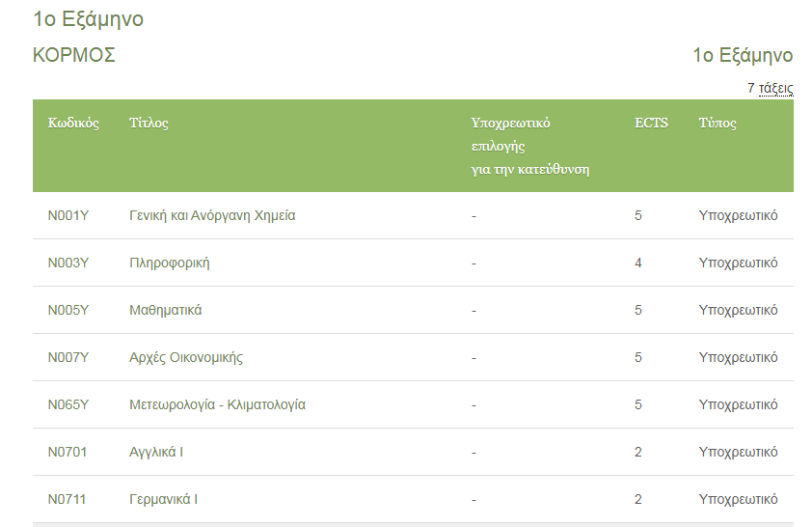Select course code N065Y
The image size is (812, 527).
point(68,404)
